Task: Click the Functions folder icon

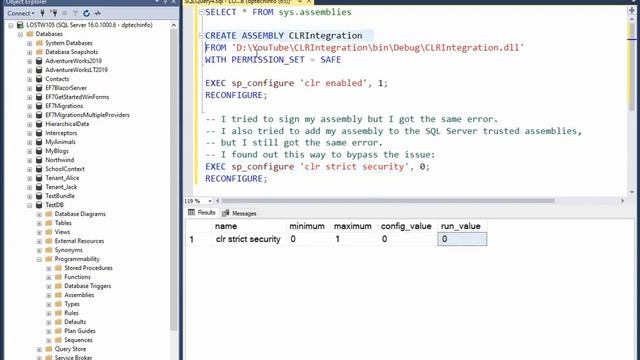Action: pos(58,277)
